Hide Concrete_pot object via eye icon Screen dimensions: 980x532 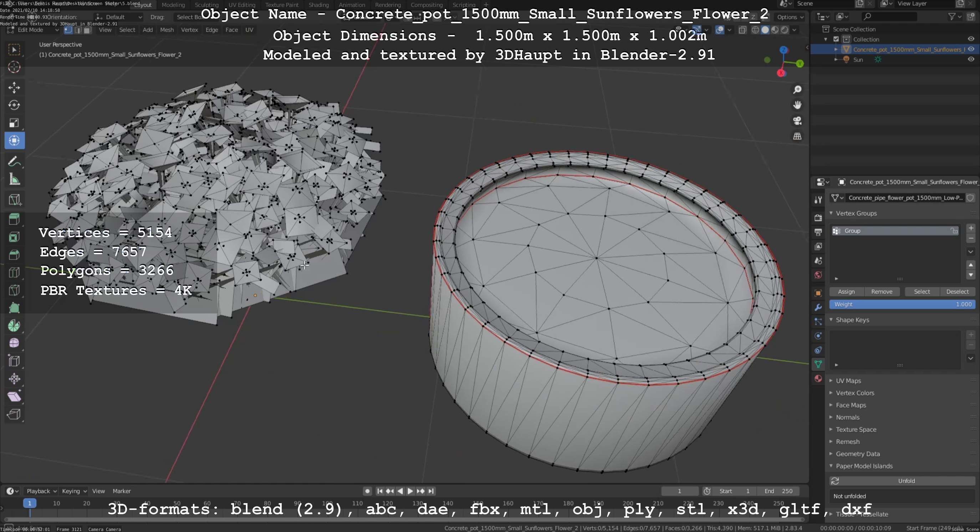971,50
